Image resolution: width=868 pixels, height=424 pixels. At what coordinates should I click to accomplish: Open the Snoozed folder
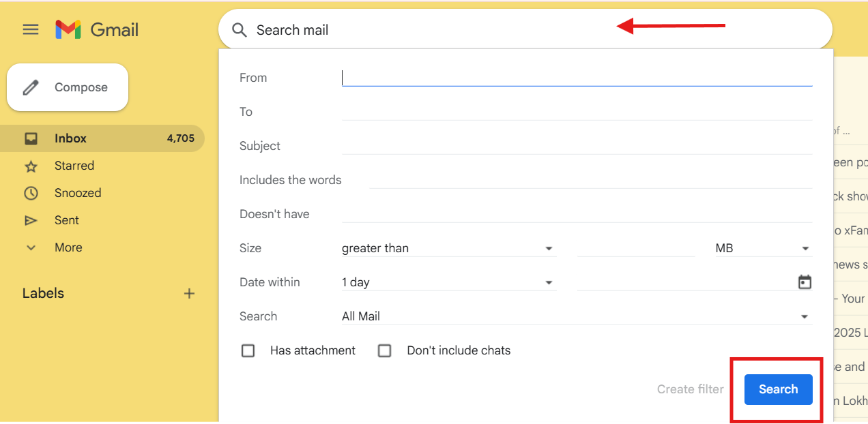(x=102, y=193)
